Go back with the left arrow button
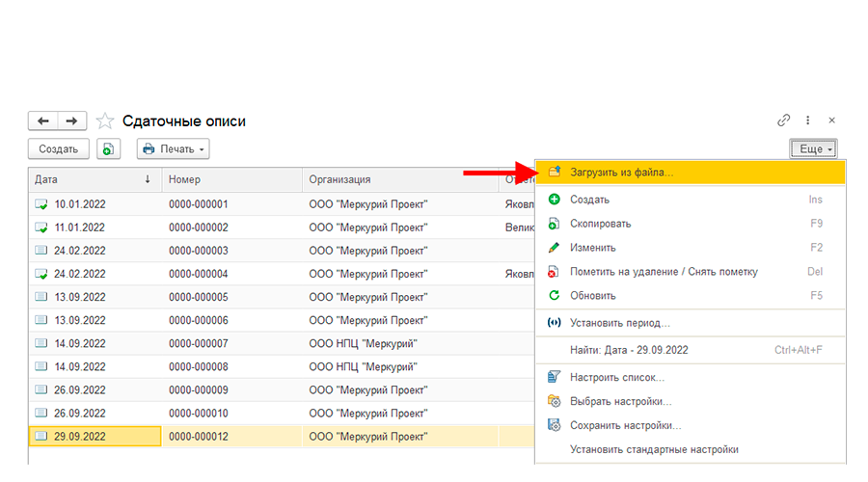The width and height of the screenshot is (868, 482). pyautogui.click(x=43, y=120)
